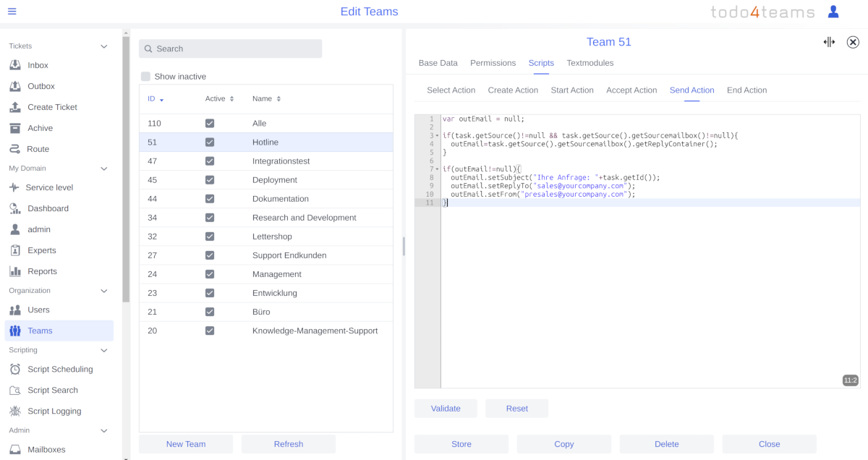
Task: Open the Create Action script tab
Action: (513, 90)
